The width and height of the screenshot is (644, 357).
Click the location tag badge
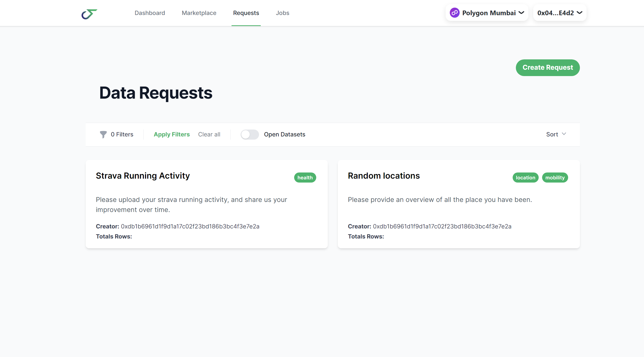click(x=525, y=178)
